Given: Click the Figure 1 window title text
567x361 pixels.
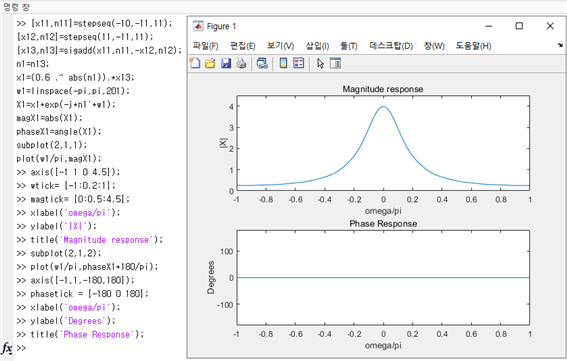Looking at the screenshot, I should (x=221, y=26).
